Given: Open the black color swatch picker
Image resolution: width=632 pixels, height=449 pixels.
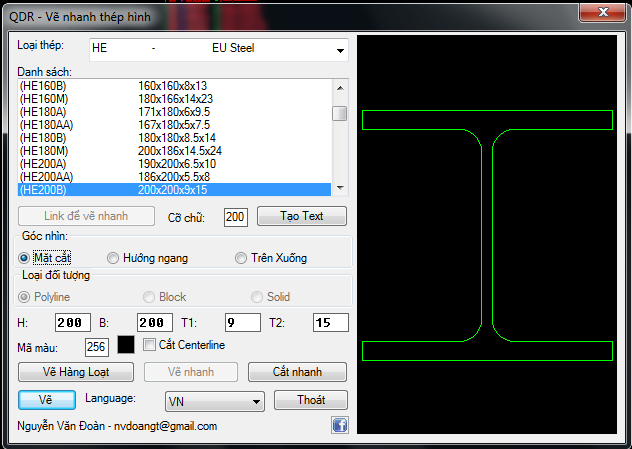Looking at the screenshot, I should (x=126, y=345).
